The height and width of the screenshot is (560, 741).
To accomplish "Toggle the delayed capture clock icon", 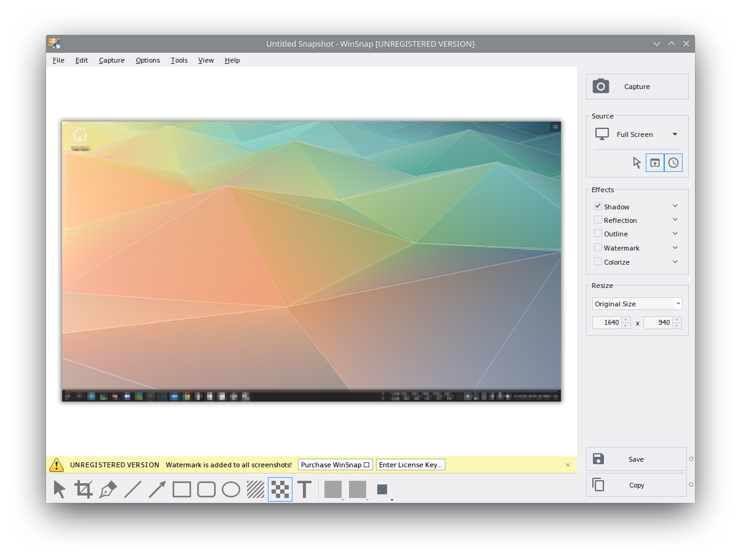I will coord(673,163).
